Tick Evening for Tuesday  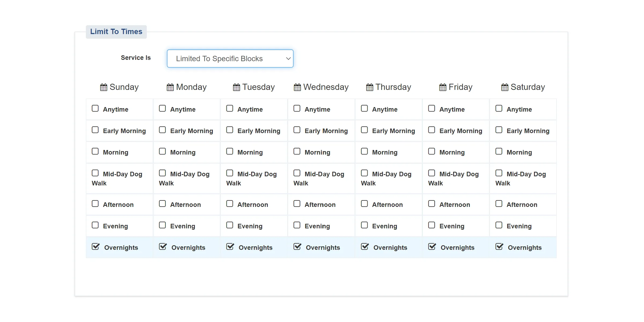(x=230, y=225)
